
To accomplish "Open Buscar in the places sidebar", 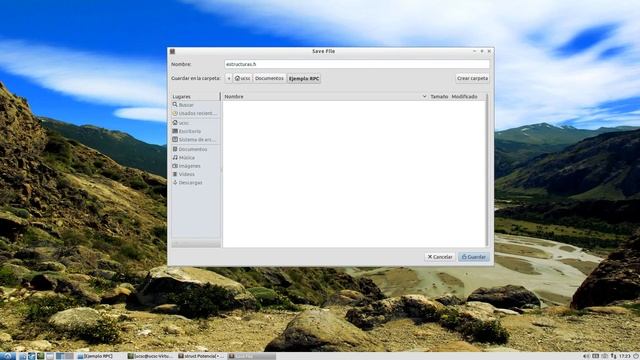I will point(196,105).
